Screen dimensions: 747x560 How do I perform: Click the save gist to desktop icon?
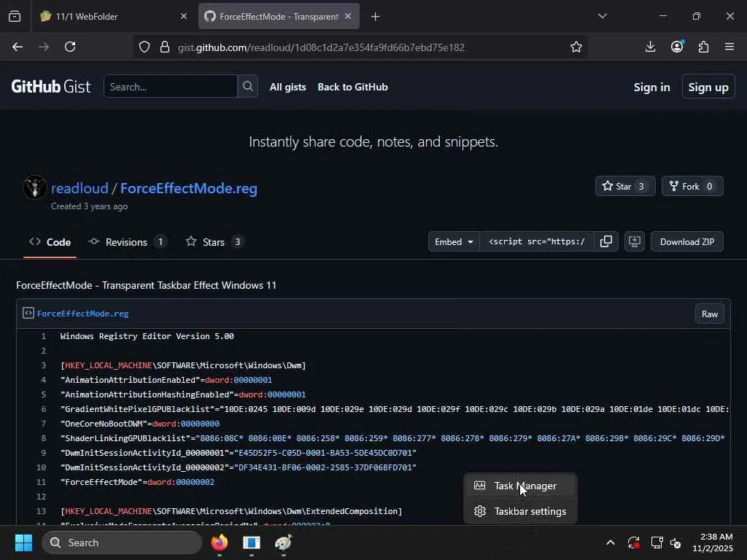click(635, 241)
